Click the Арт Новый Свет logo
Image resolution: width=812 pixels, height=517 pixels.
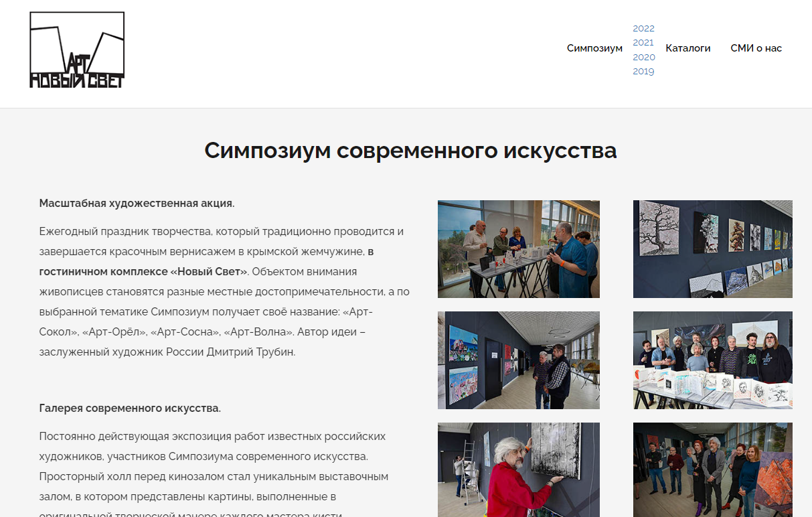pos(77,50)
